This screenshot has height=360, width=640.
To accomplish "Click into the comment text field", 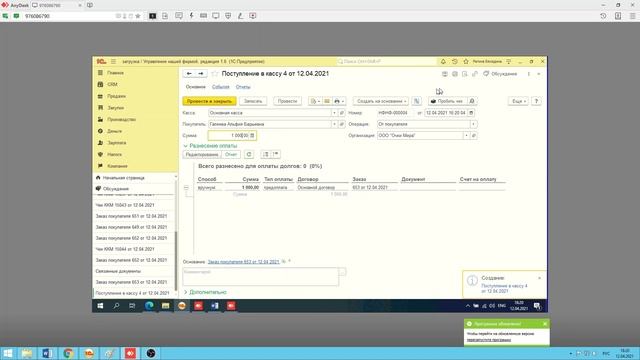I will tap(261, 277).
